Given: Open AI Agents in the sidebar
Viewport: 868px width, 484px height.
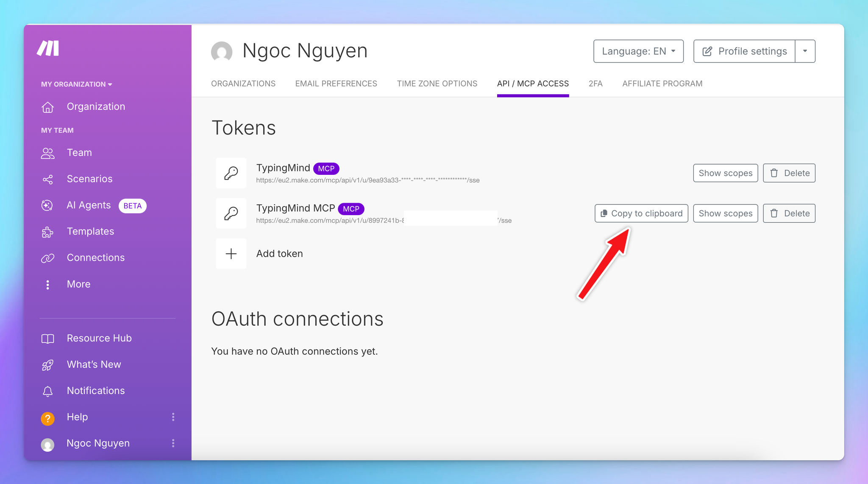Looking at the screenshot, I should point(89,205).
